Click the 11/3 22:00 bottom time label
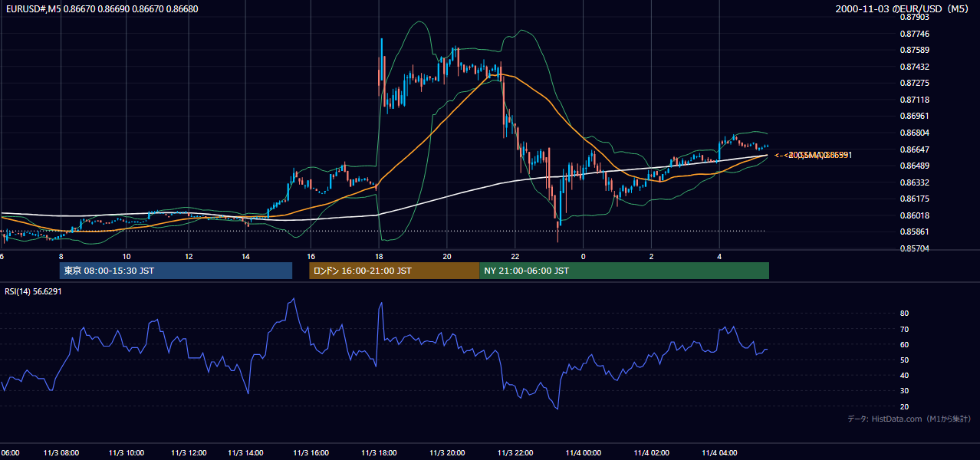This screenshot has width=980, height=460. coord(515,452)
